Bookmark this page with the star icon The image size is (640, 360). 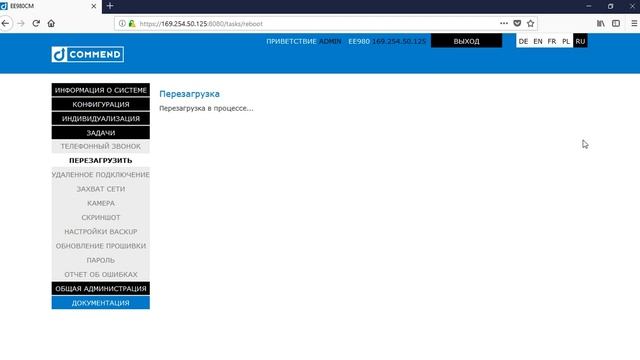[x=531, y=24]
